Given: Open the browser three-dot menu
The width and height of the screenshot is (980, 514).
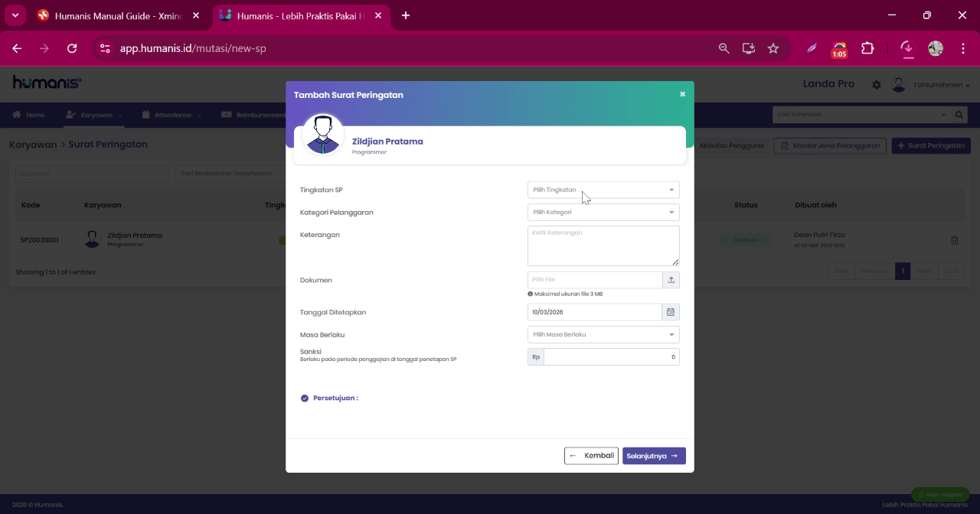Looking at the screenshot, I should pos(962,48).
